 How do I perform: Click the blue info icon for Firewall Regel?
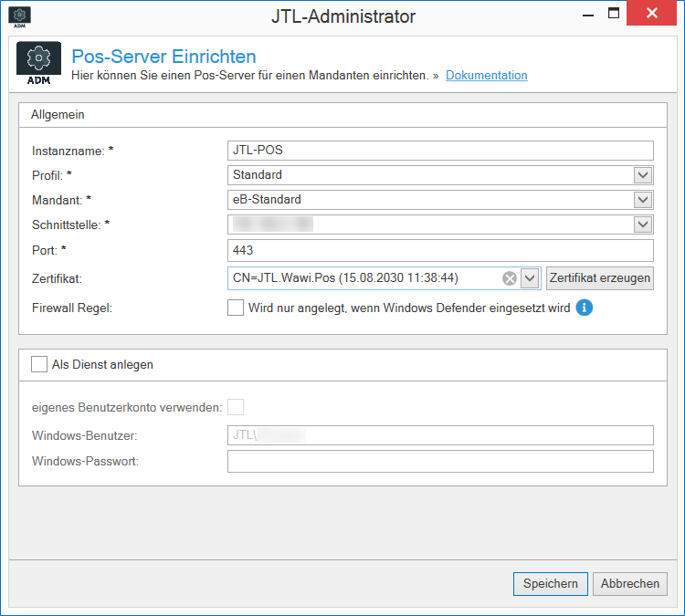coord(585,308)
